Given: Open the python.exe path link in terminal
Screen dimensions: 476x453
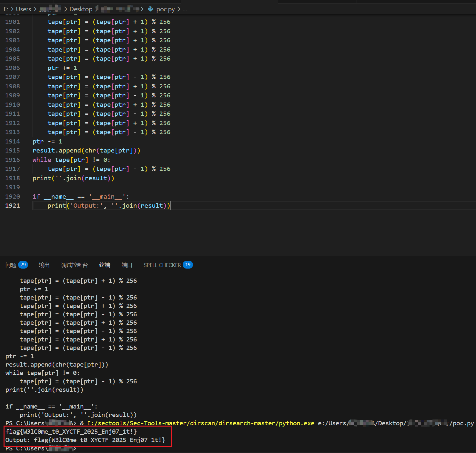Looking at the screenshot, I should pos(200,423).
